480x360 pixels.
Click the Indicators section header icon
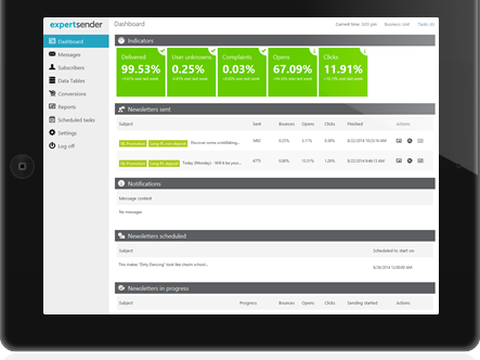coord(121,40)
